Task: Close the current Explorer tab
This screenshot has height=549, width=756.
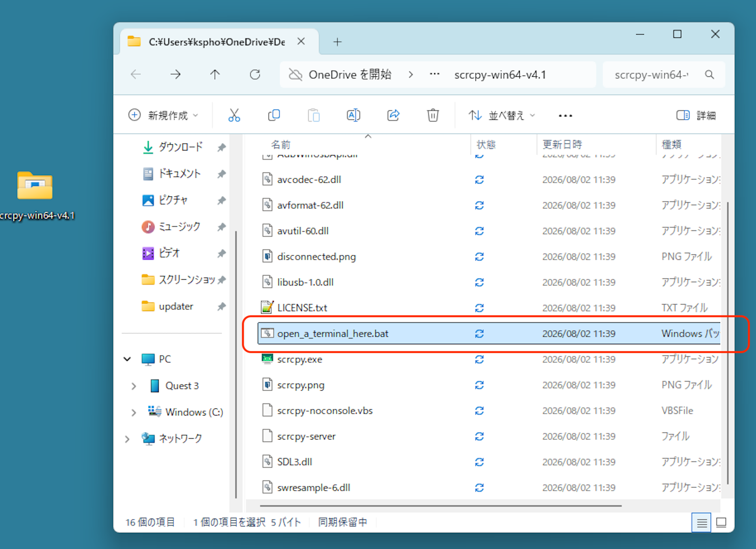Action: (x=301, y=41)
